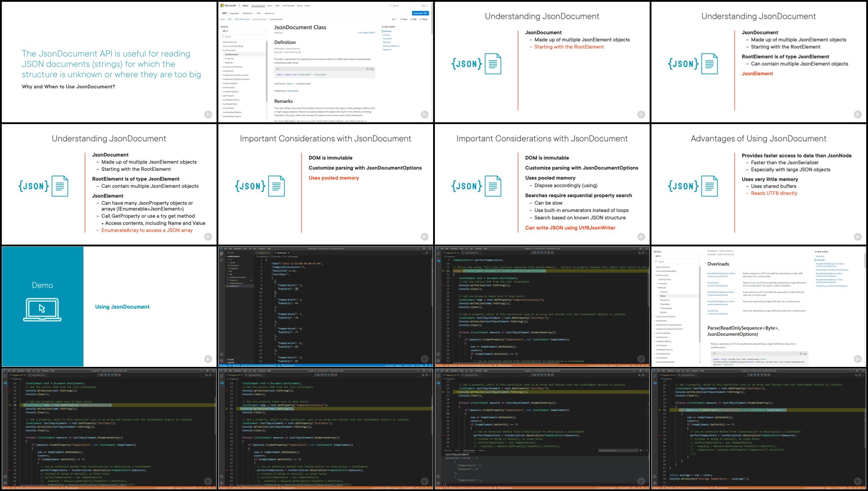Open the Workloads dropdown on the .NET docs page
The height and width of the screenshot is (491, 868).
pos(248,13)
